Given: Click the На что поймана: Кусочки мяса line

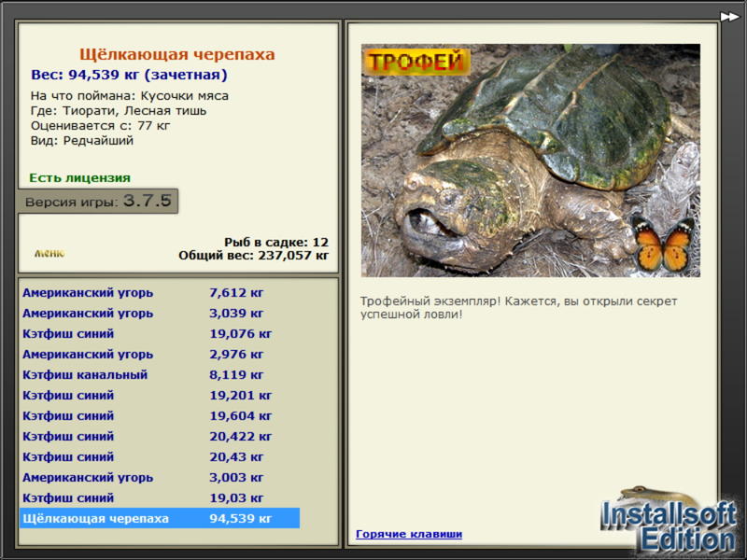Looking at the screenshot, I should click(130, 96).
